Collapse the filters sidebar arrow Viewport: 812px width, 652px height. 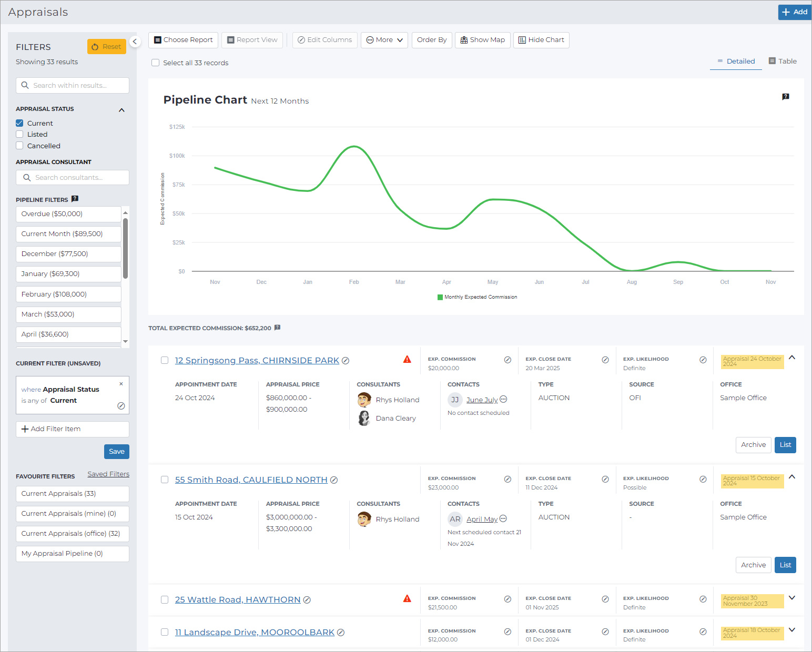(x=135, y=42)
